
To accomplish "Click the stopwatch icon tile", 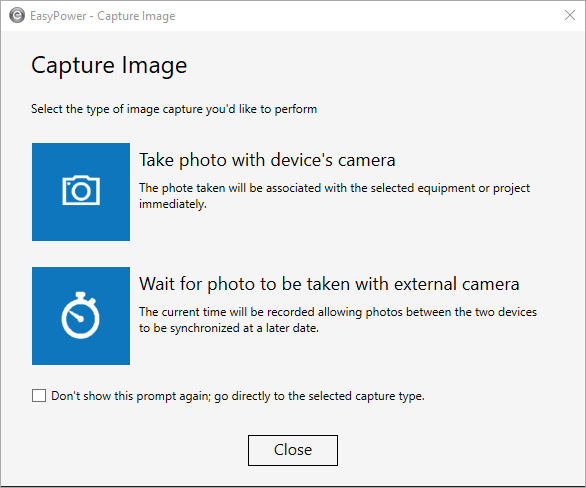I will [81, 316].
